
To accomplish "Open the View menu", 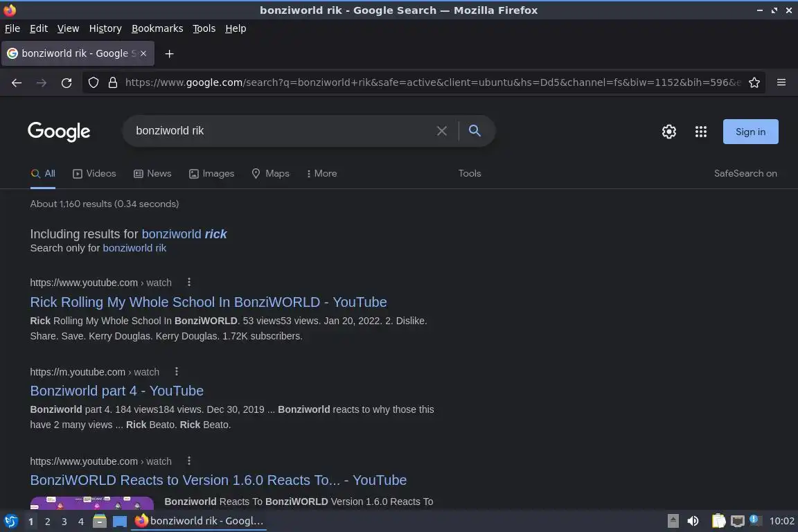I will [x=68, y=28].
